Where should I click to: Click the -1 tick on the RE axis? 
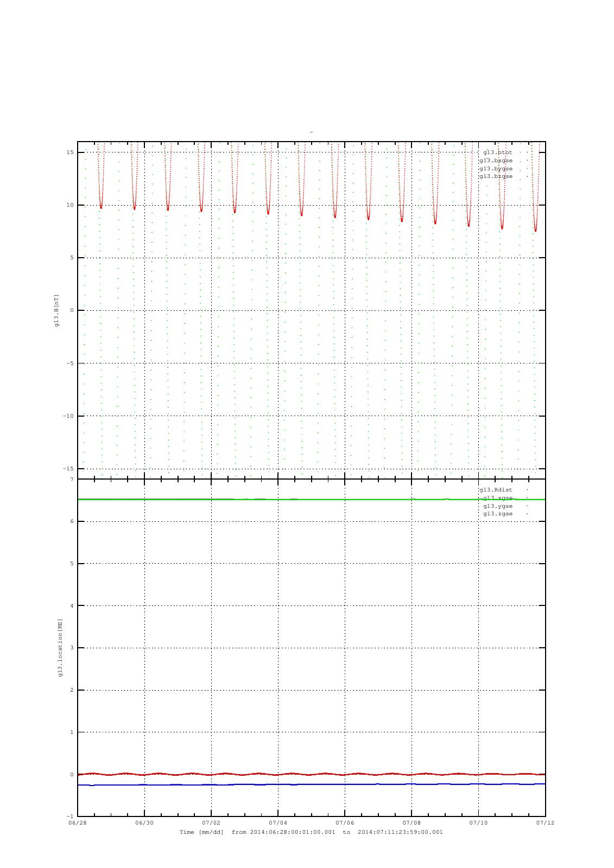[70, 816]
